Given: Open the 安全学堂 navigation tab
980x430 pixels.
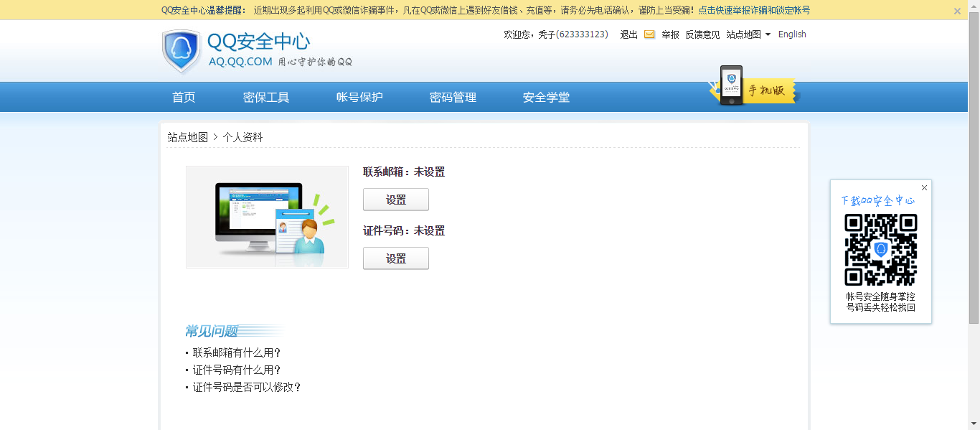Looking at the screenshot, I should [546, 98].
